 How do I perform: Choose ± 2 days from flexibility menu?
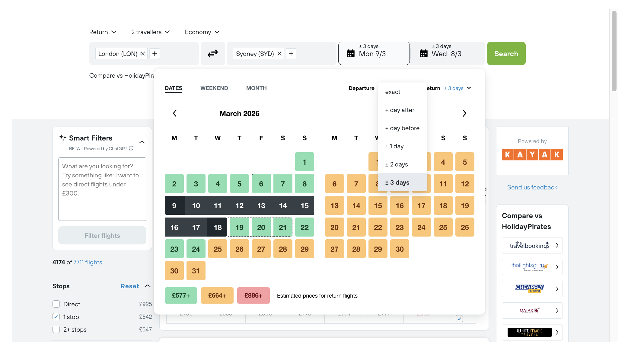point(396,164)
